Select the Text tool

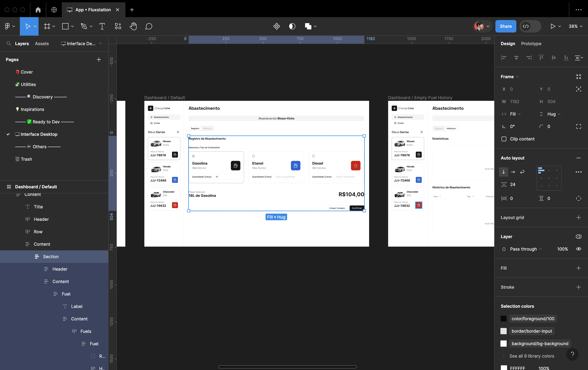(x=102, y=26)
